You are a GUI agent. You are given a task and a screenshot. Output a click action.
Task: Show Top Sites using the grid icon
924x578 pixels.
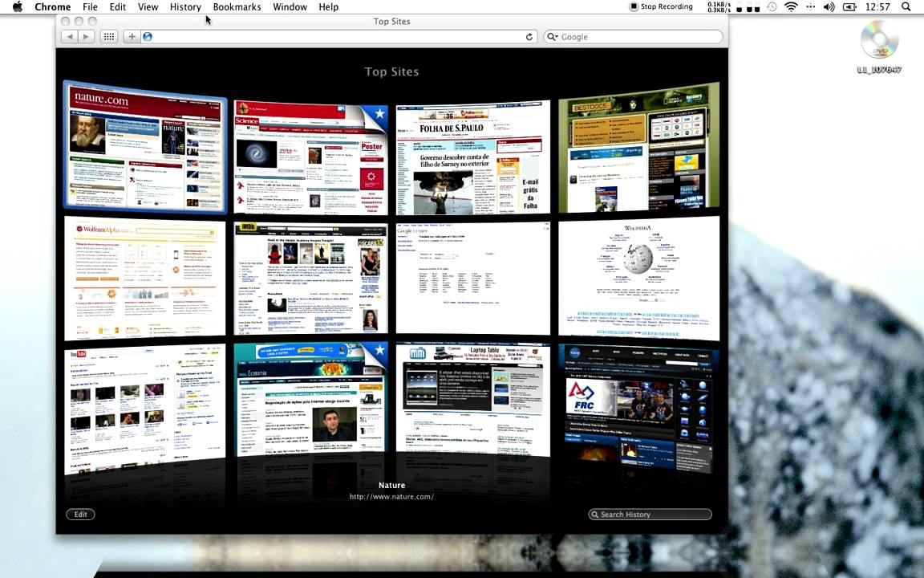point(109,37)
